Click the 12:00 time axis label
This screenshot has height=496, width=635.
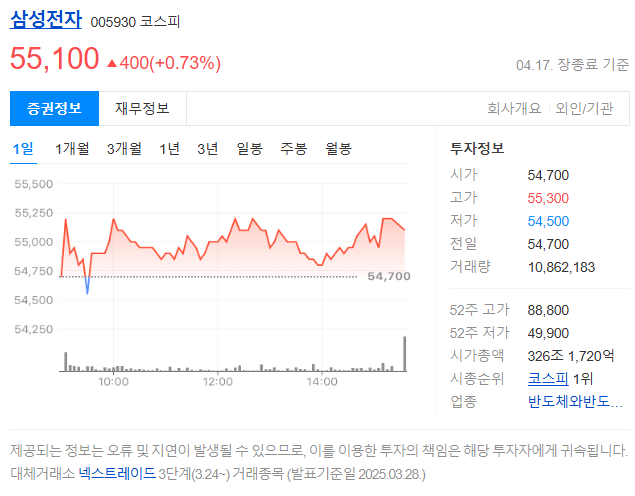(x=217, y=382)
